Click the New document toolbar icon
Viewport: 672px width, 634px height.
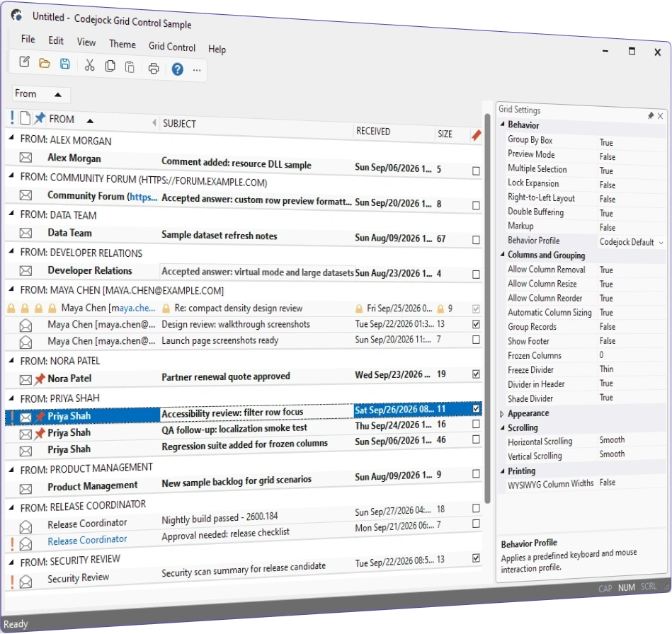point(24,62)
